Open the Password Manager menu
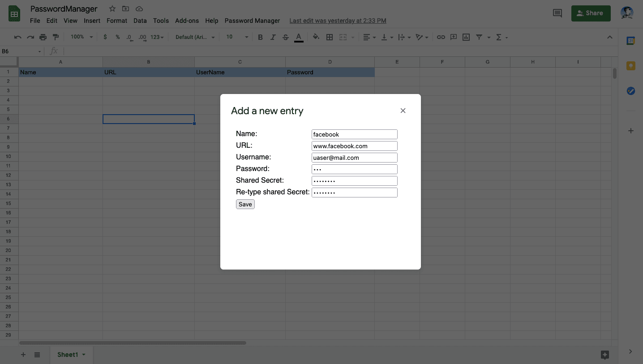 tap(252, 21)
